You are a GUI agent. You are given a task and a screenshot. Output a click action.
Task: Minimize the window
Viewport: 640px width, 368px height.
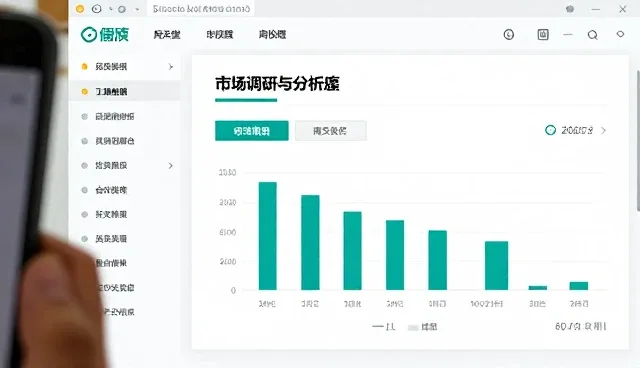click(596, 9)
